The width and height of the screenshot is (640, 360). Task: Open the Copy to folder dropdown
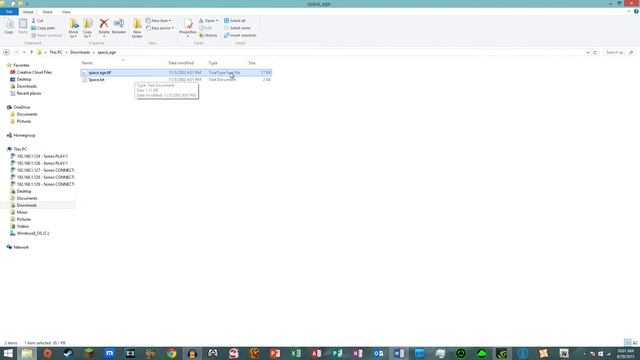(x=87, y=28)
